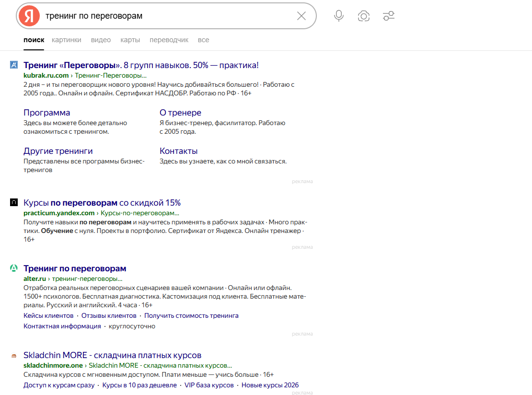This screenshot has width=532, height=395.
Task: Open Новые курсы 2026 link
Action: tap(270, 385)
